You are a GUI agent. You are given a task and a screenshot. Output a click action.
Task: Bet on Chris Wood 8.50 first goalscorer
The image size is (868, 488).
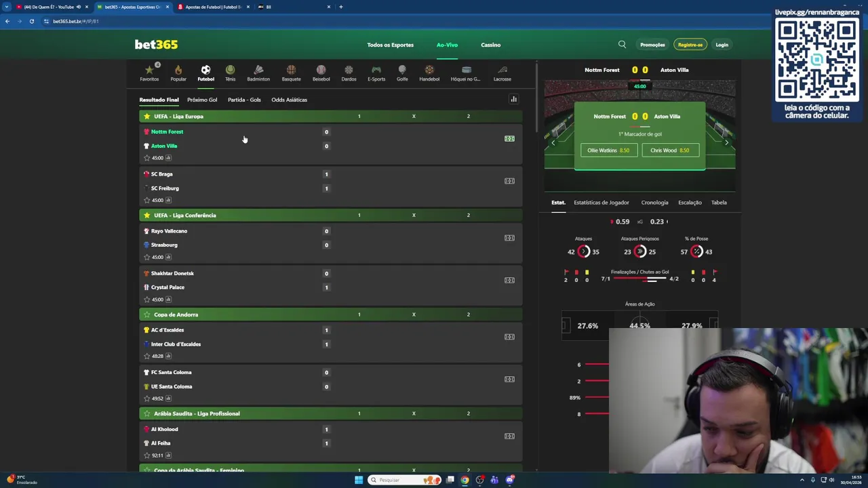click(671, 150)
